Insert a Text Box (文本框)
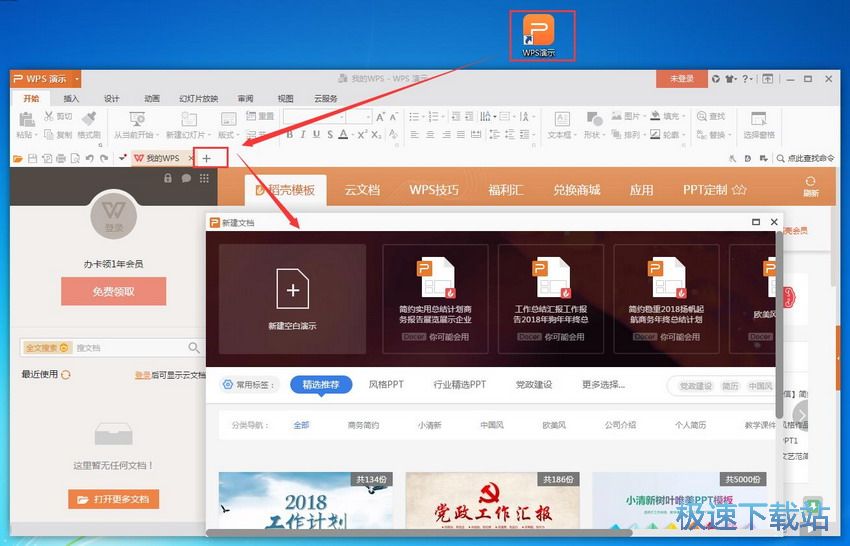This screenshot has width=850, height=546. tap(562, 125)
